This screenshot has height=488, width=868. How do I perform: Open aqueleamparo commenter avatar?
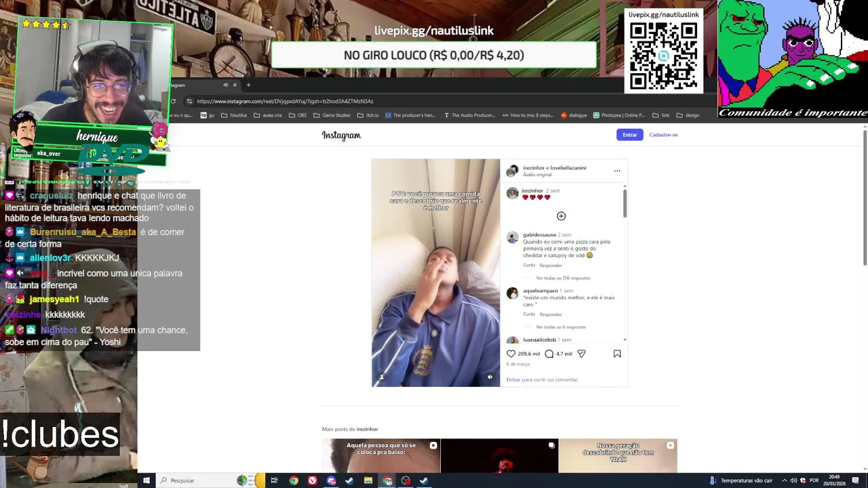pyautogui.click(x=512, y=293)
